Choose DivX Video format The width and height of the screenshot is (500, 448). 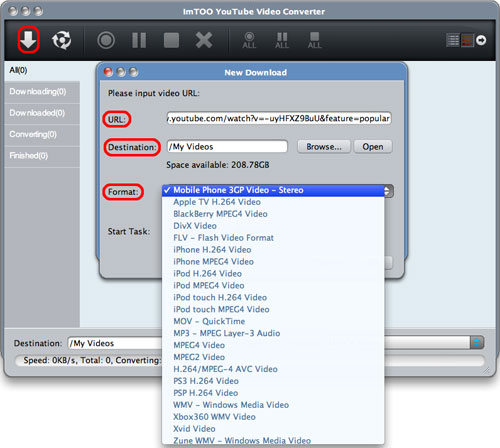coord(273,226)
